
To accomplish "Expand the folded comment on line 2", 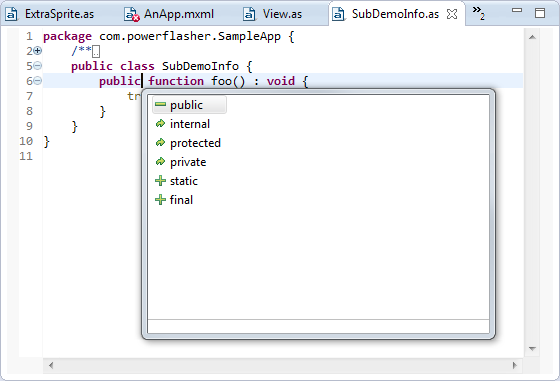I will [38, 51].
